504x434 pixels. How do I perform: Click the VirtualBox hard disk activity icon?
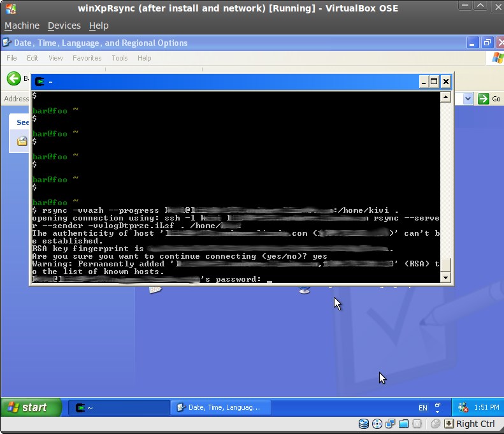[364, 424]
